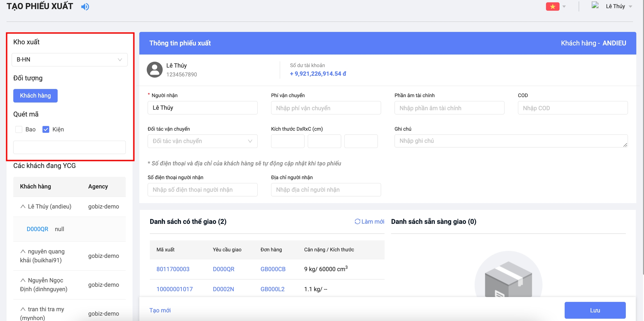Click the empty package box illustration
The height and width of the screenshot is (321, 644).
[x=508, y=279]
